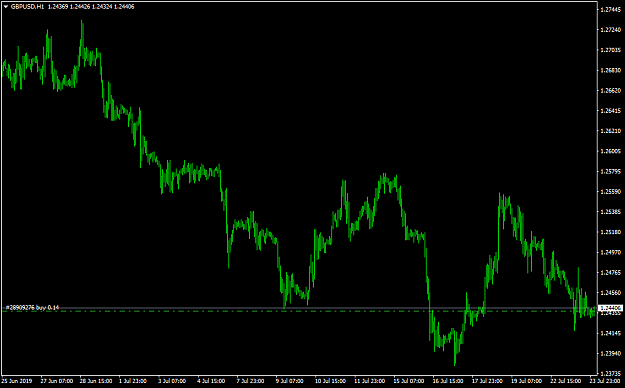Viewport: 625px width, 388px height.
Task: Select the order label #28909276 buy 0.14
Action: 32,307
